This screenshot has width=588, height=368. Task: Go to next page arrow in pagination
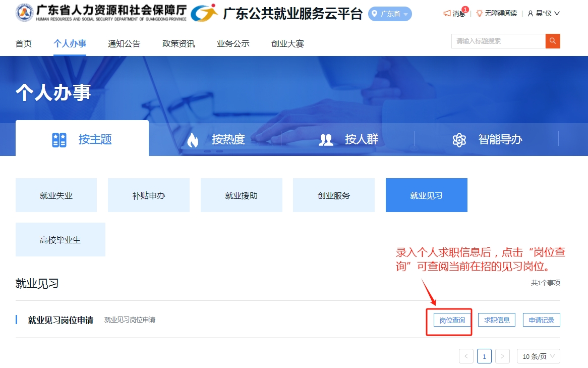(x=502, y=356)
